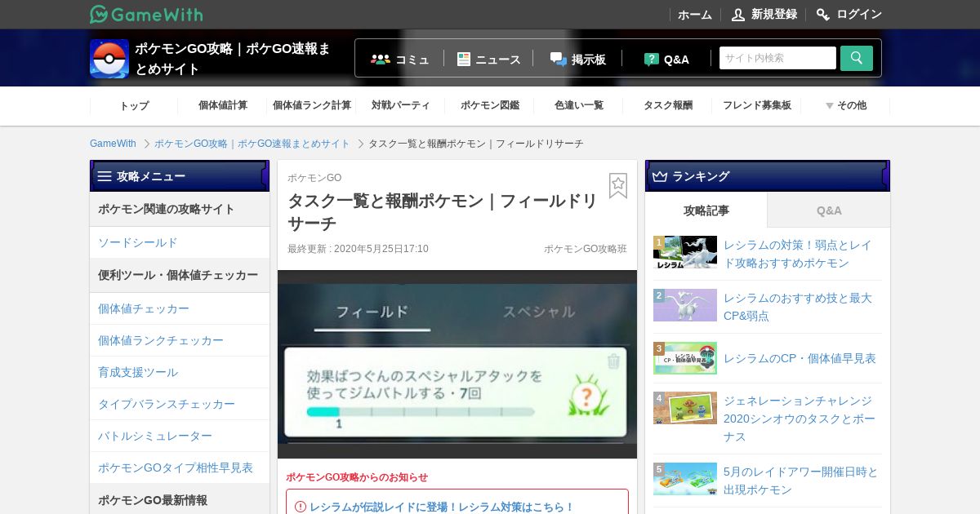Click the green magnifier search button
980x514 pixels.
pos(857,58)
